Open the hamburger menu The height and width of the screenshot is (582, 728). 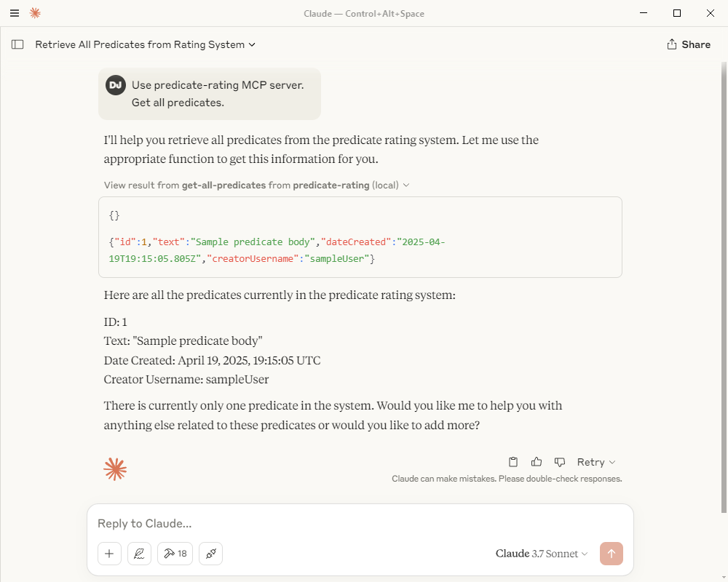15,13
